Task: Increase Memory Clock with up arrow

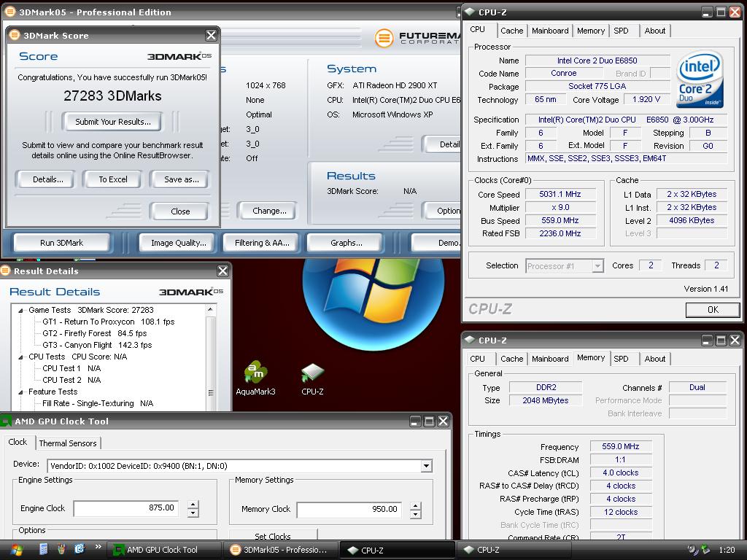Action: [x=416, y=505]
